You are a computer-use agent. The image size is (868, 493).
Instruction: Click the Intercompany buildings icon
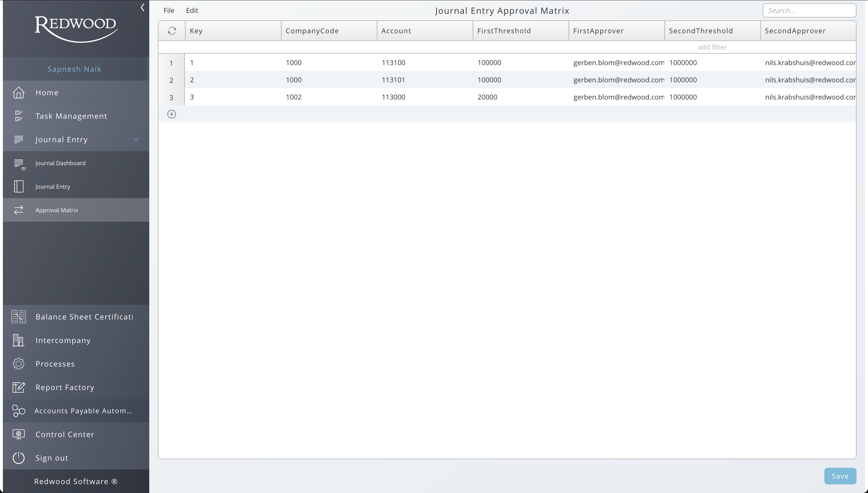(x=19, y=340)
